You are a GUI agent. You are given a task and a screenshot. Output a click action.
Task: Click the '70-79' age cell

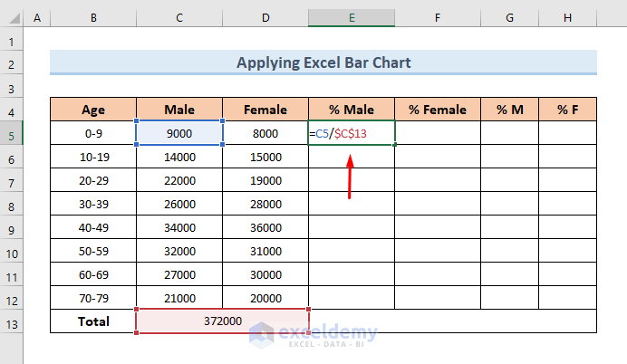point(93,298)
